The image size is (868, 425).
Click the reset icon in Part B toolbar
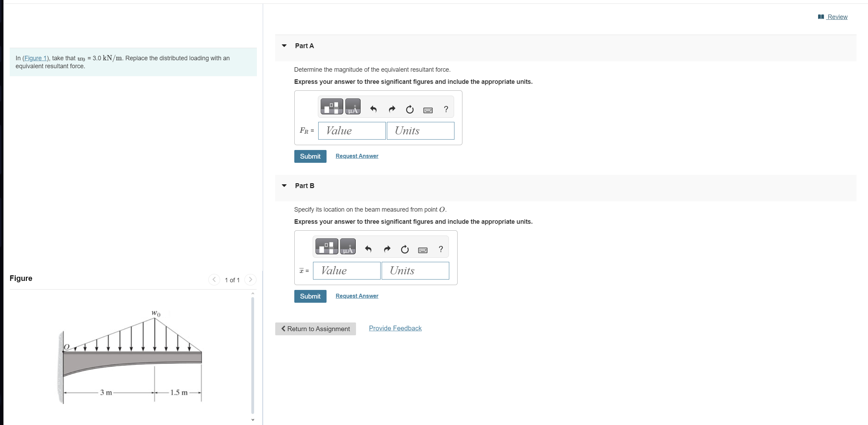pos(405,249)
